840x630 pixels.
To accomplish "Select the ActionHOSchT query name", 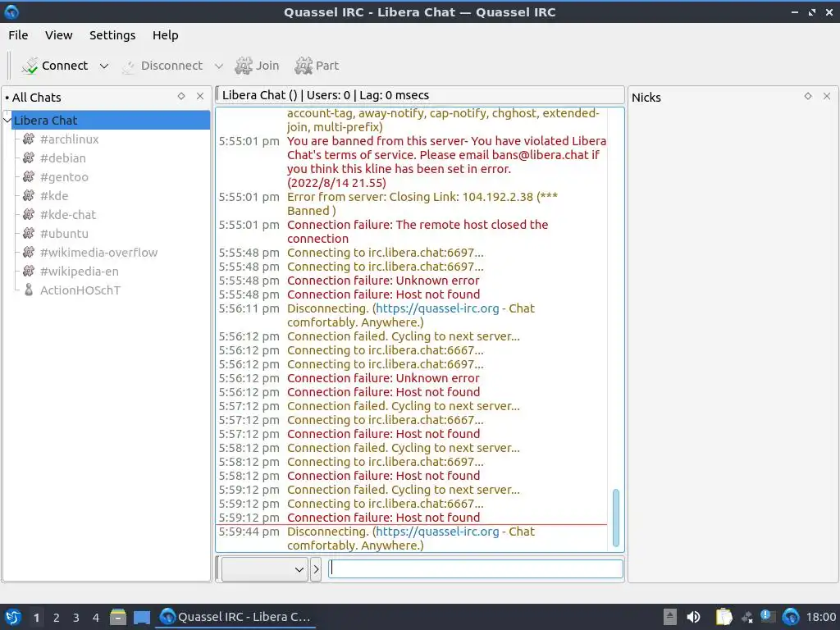I will tap(80, 290).
